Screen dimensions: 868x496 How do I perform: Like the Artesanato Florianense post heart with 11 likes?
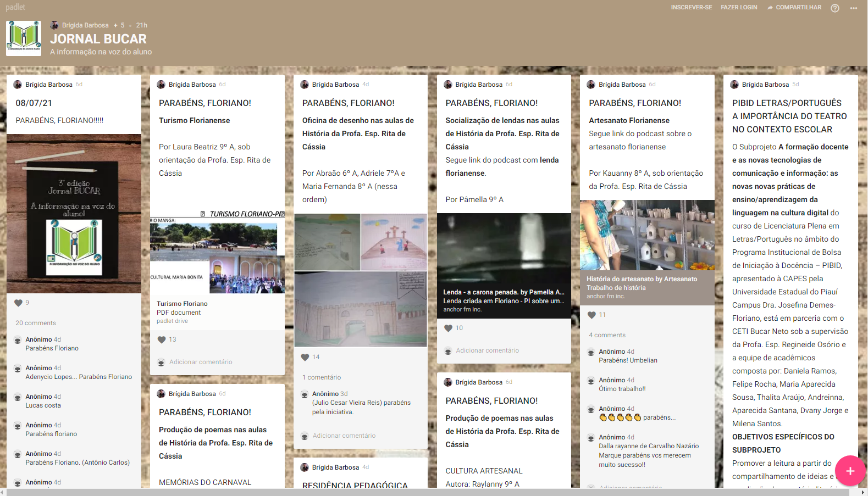[x=591, y=315]
